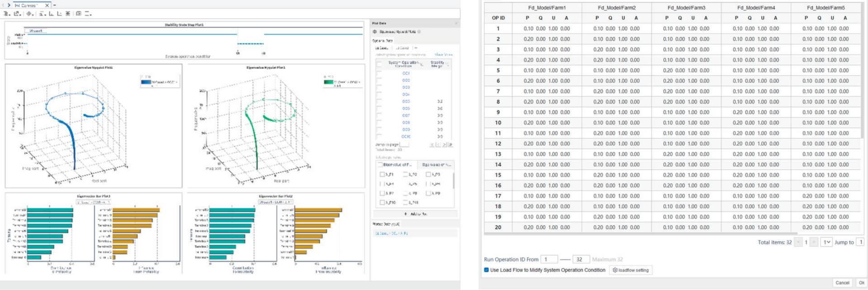The image size is (868, 290).
Task: Click the info icon beside Eigenvalue Nyquist Plot title
Action: pos(419,32)
